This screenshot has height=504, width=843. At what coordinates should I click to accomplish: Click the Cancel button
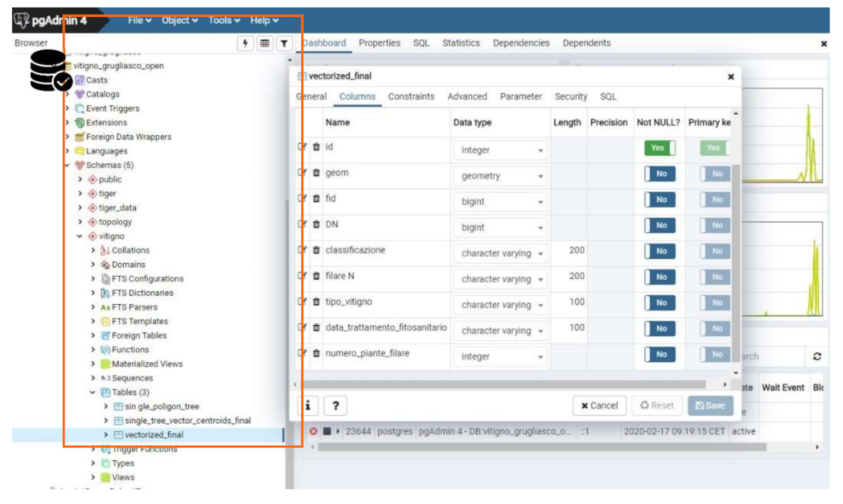point(599,406)
